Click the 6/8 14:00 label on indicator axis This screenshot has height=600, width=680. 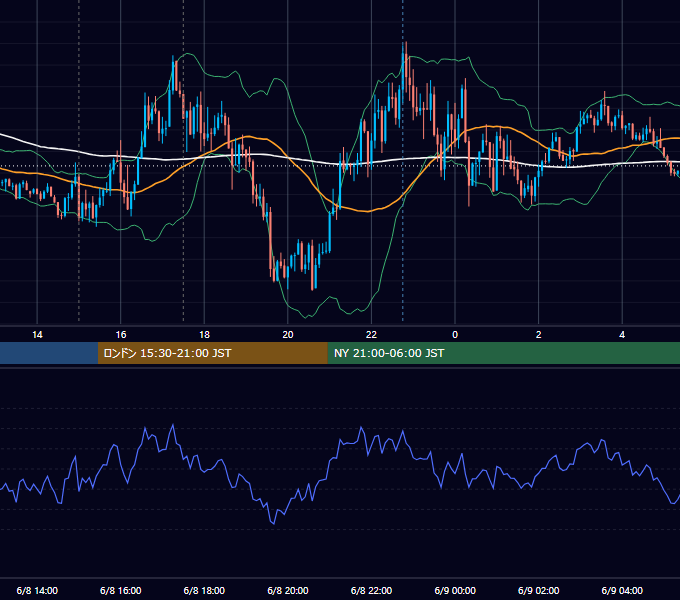click(x=37, y=590)
